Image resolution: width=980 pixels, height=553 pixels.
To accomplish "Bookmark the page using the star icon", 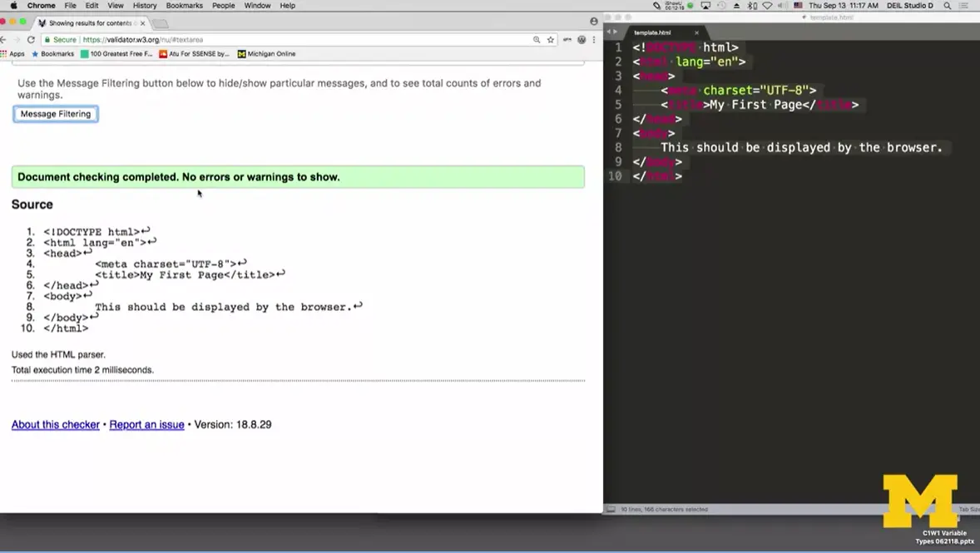I will pyautogui.click(x=551, y=39).
